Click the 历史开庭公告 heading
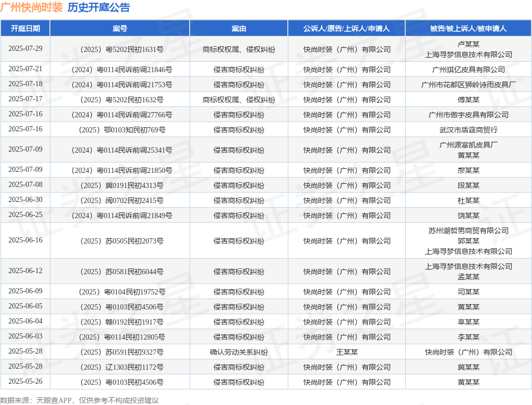This screenshot has width=532, height=405. click(99, 7)
